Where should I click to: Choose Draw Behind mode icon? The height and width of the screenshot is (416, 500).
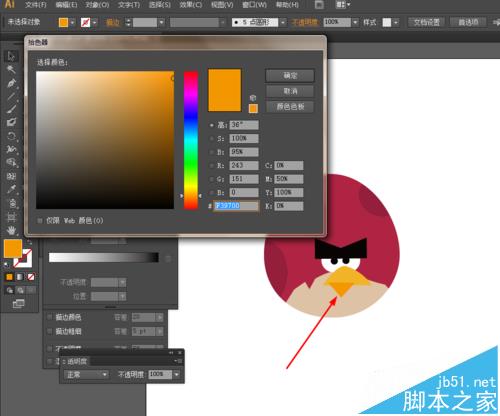pos(20,290)
